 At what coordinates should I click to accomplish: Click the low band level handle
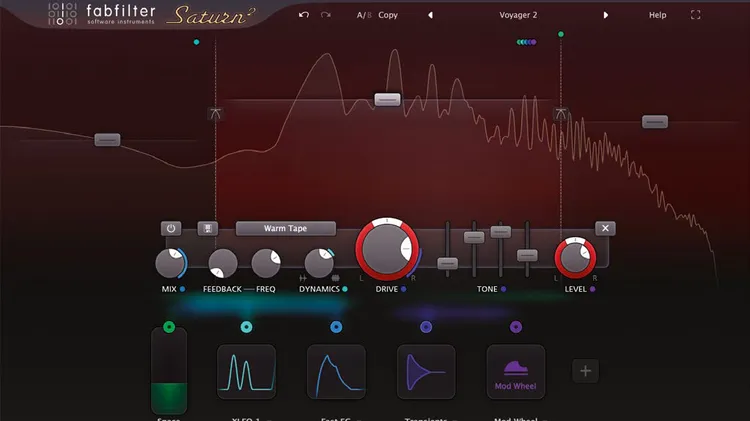[107, 140]
